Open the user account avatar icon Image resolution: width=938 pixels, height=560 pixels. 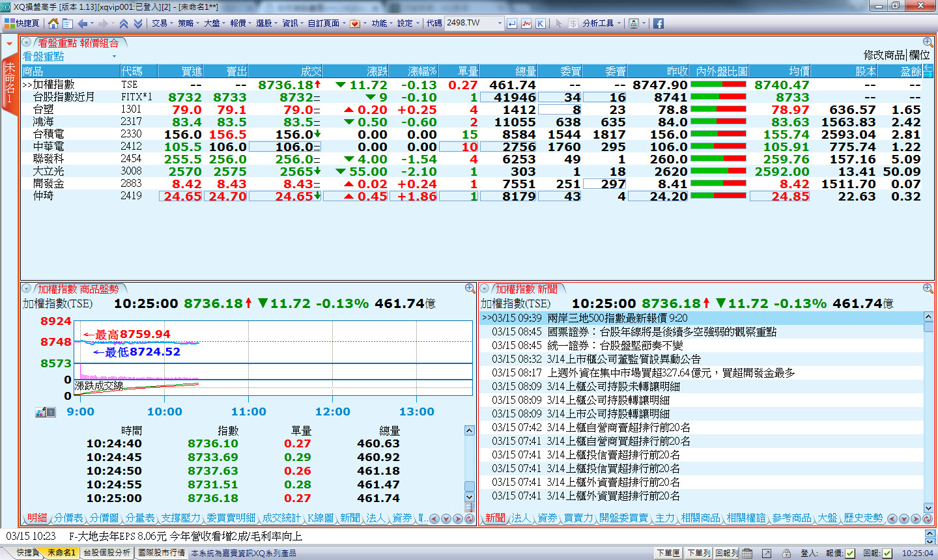tap(634, 23)
